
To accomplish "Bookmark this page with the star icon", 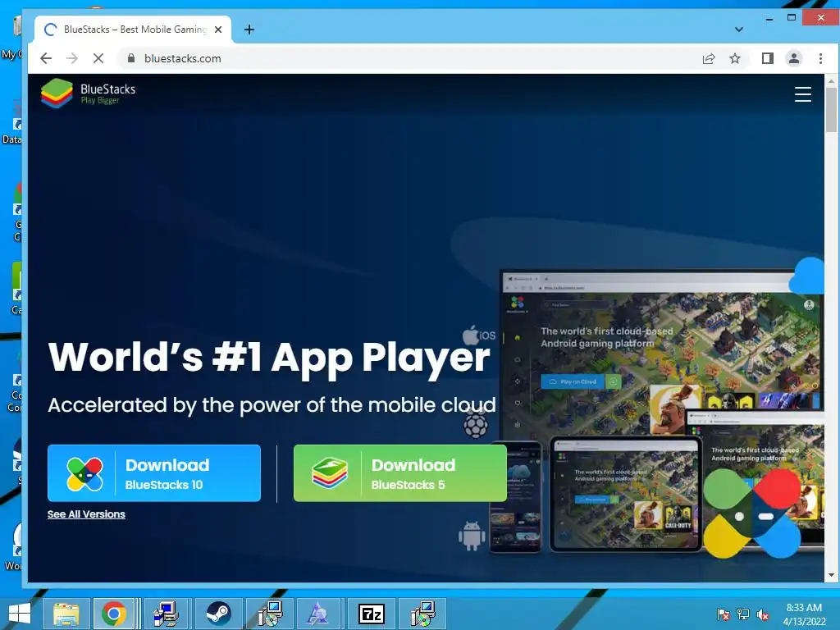I will [x=734, y=58].
